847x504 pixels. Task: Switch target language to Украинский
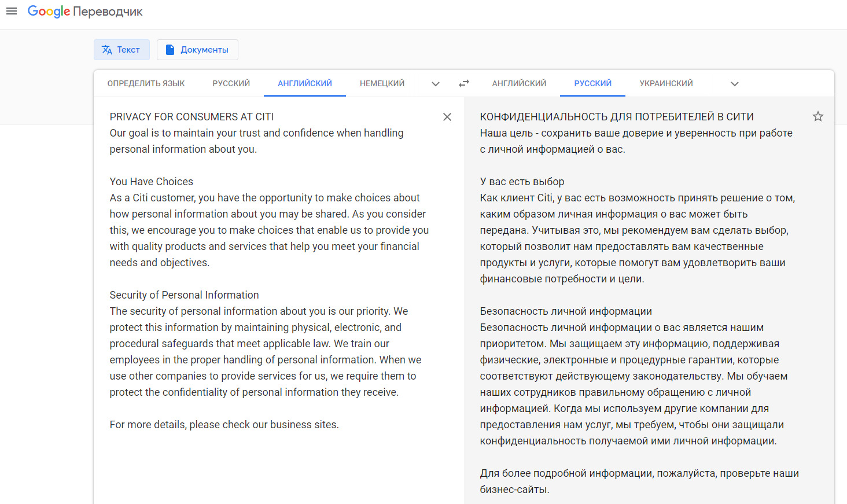click(x=666, y=83)
